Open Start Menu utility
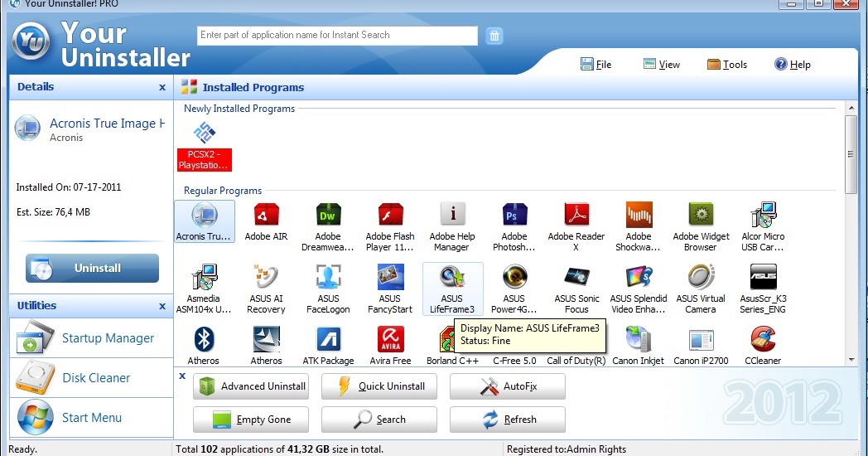This screenshot has height=456, width=868. coord(91,418)
